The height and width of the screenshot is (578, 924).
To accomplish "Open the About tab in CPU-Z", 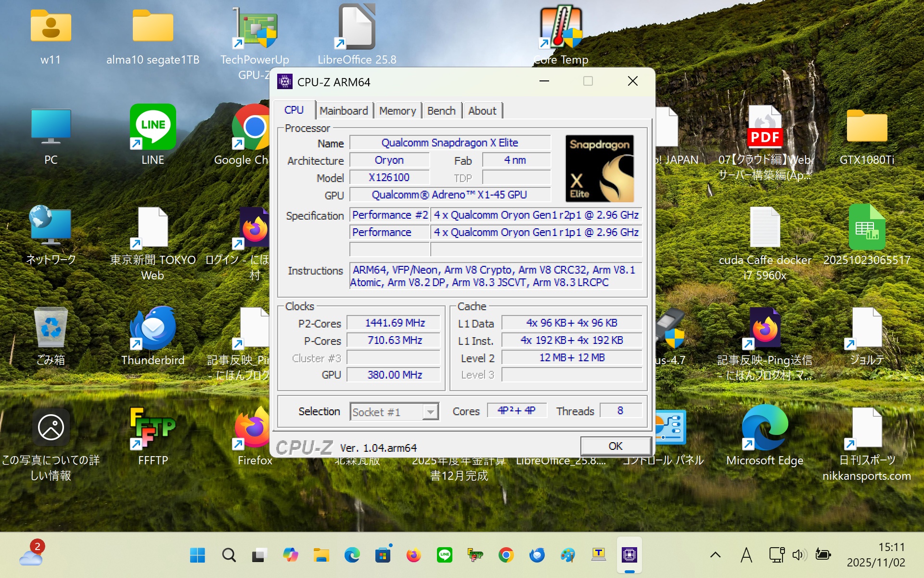I will coord(482,111).
